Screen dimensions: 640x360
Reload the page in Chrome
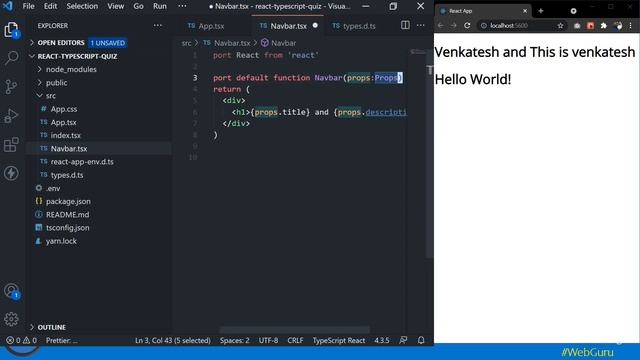pos(467,25)
